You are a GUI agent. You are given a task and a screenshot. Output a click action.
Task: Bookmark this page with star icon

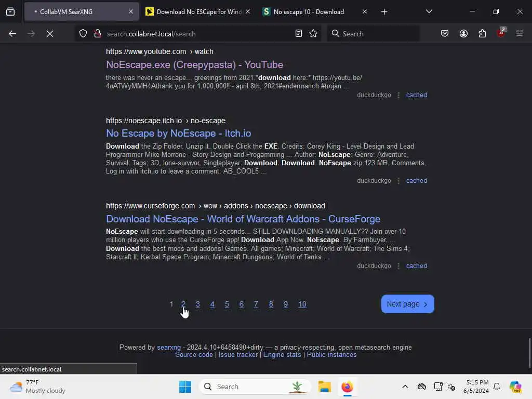coord(313,34)
